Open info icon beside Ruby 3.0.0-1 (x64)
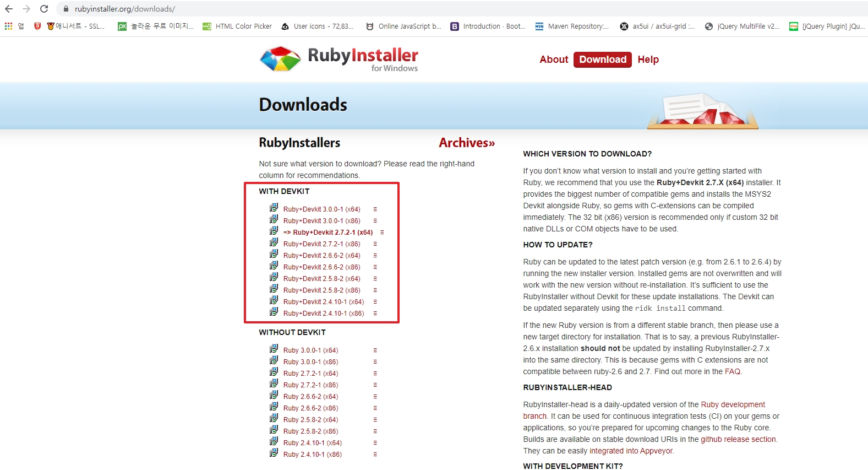This screenshot has height=470, width=868. coord(375,350)
